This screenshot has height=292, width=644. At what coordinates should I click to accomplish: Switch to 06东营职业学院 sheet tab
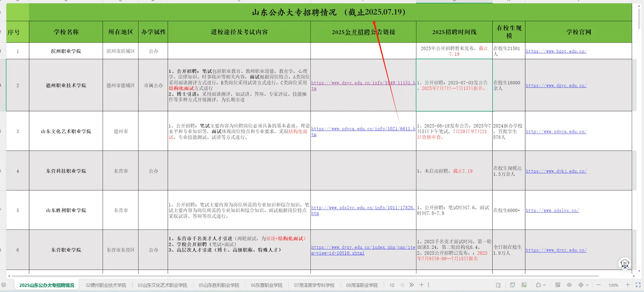click(x=267, y=285)
